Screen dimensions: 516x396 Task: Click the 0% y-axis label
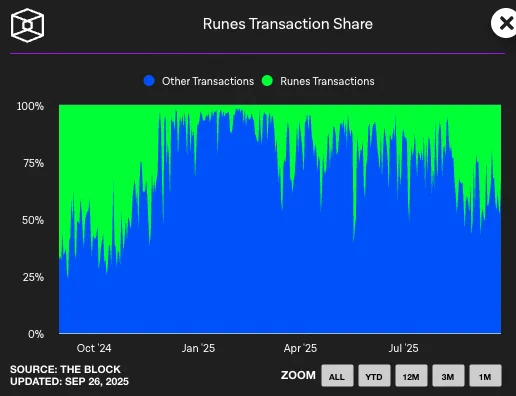pos(36,334)
